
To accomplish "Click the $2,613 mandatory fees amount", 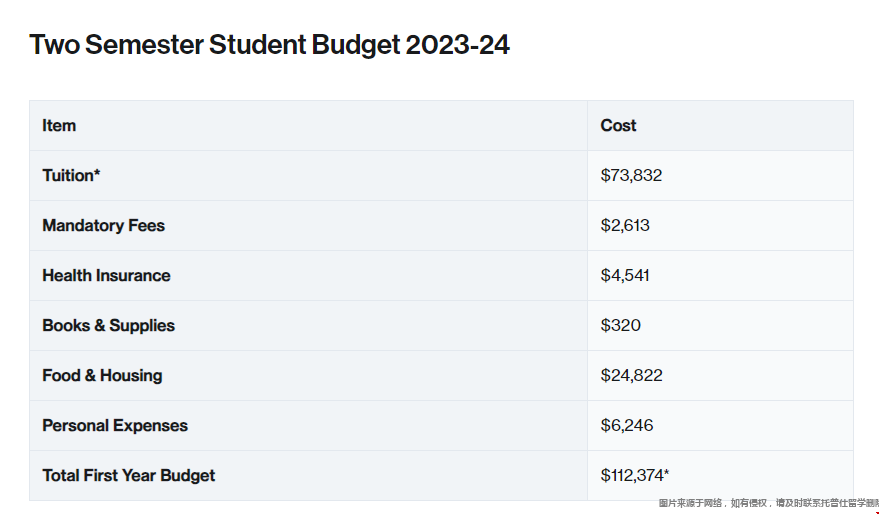I will tap(625, 225).
